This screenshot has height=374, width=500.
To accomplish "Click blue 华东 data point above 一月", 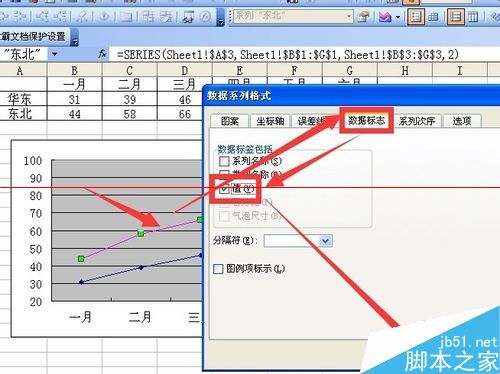I will pos(81,282).
